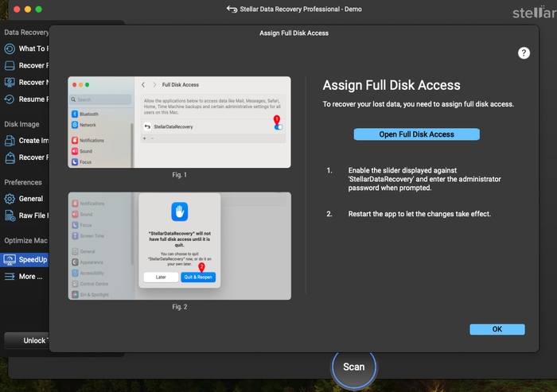Select the General sidebar item
This screenshot has width=557, height=392.
coord(25,199)
